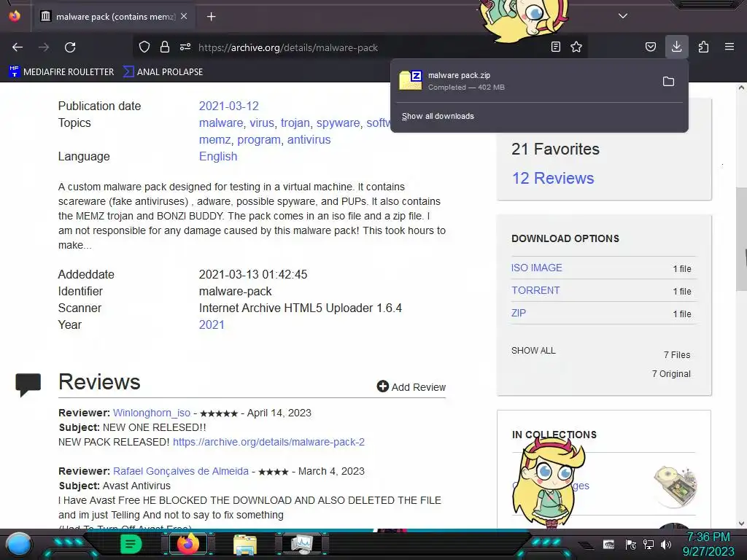This screenshot has height=560, width=747.
Task: Click Show all downloads
Action: 438,116
